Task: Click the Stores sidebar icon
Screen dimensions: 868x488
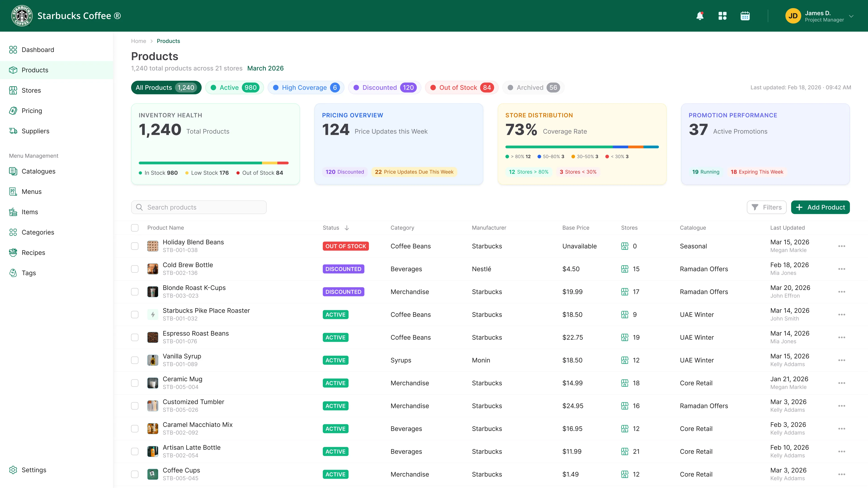Action: 13,90
